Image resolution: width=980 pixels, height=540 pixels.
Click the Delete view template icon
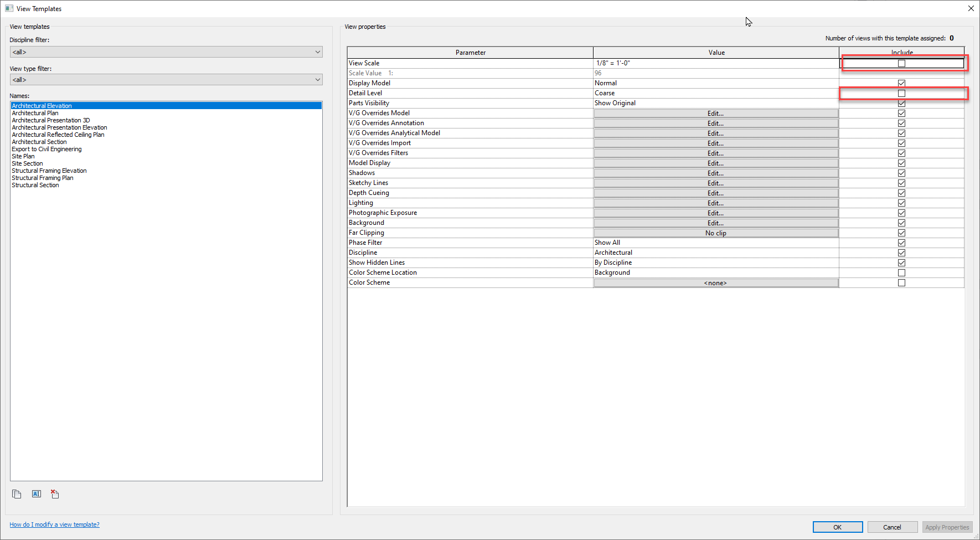coord(54,493)
